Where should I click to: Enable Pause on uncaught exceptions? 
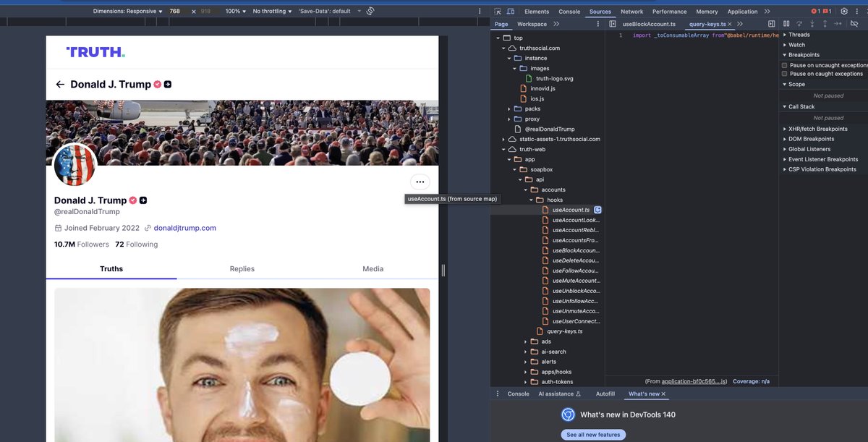pos(785,65)
